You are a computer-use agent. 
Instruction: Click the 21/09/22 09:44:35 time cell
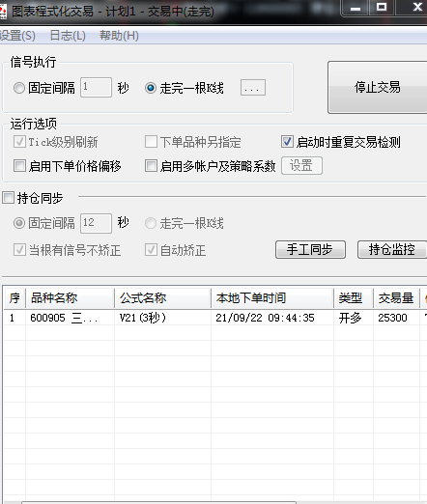(272, 318)
